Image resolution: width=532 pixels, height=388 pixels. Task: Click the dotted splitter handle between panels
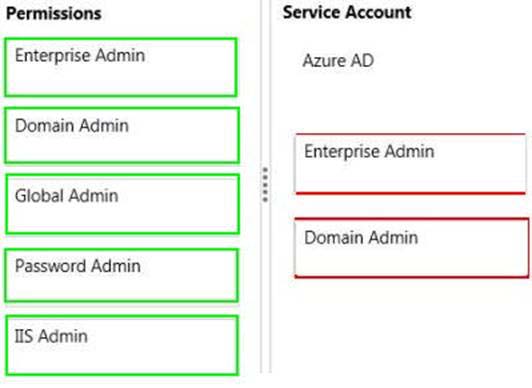pyautogui.click(x=265, y=185)
